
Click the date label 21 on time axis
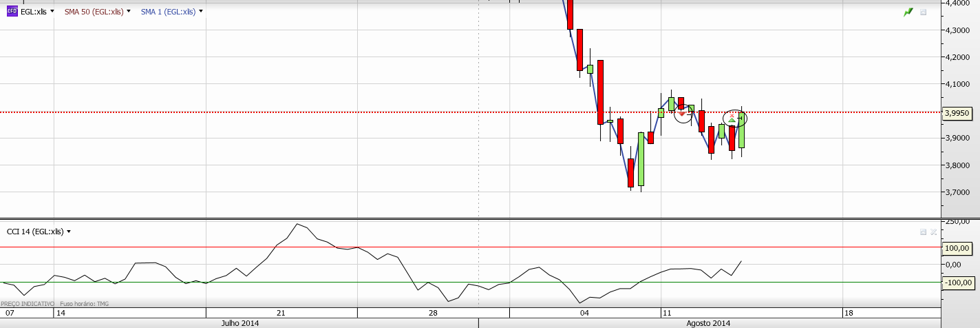click(281, 313)
